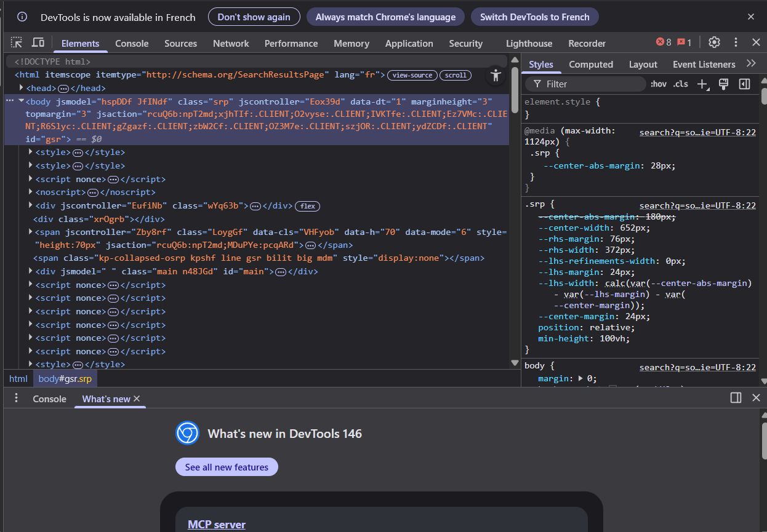Image resolution: width=767 pixels, height=532 pixels.
Task: Open the rendering emulations paintbrush icon
Action: tap(724, 84)
